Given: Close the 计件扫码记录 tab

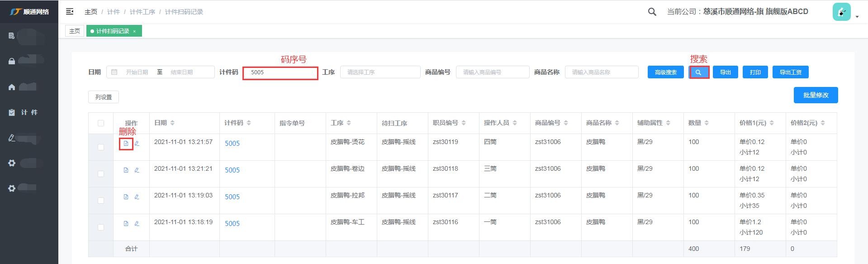Looking at the screenshot, I should (134, 31).
